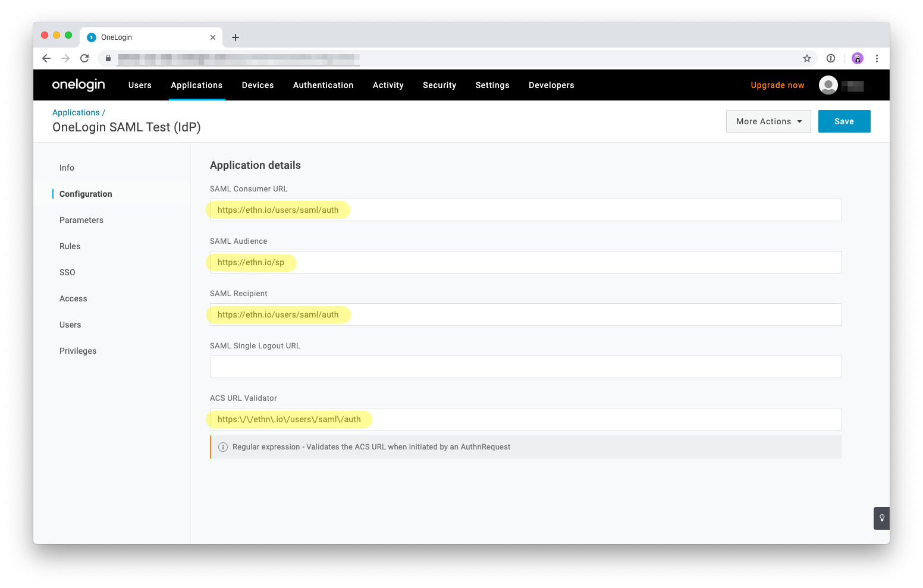
Task: Click the browser back arrow
Action: (x=46, y=58)
